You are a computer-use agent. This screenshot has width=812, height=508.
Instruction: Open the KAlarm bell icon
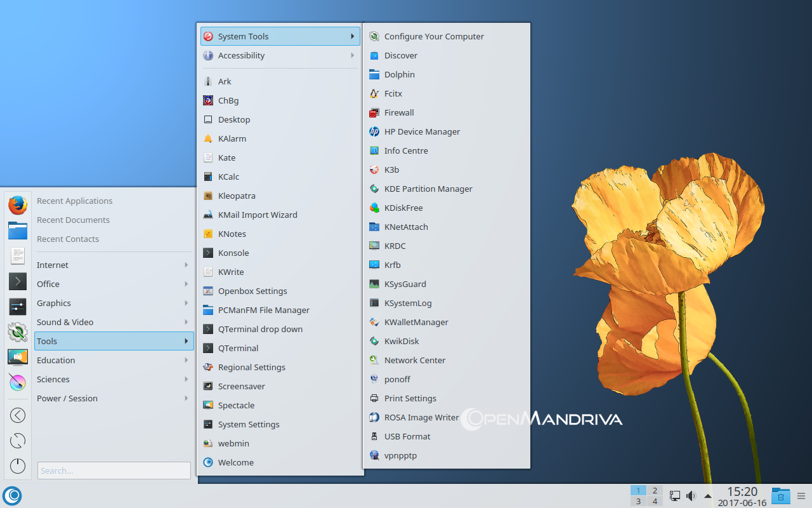[x=208, y=138]
